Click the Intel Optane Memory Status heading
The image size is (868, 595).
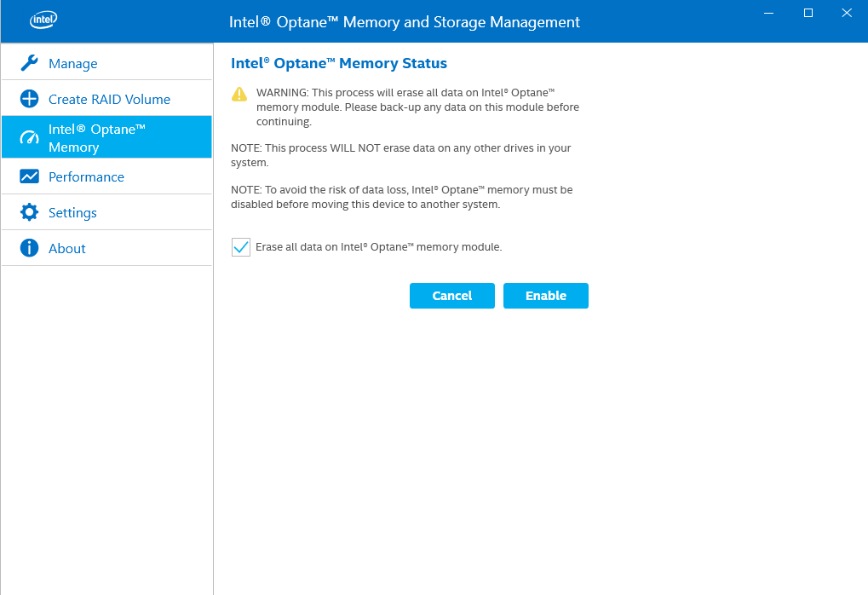coord(337,63)
